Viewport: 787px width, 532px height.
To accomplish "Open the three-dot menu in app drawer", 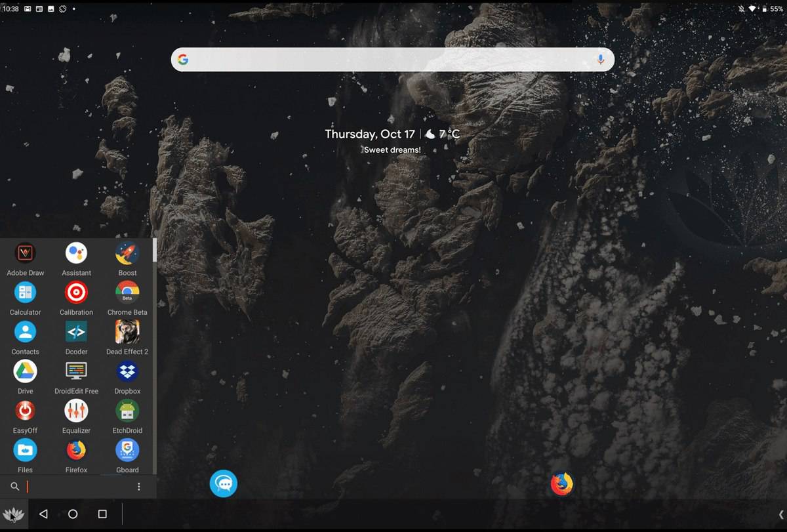I will pos(139,487).
